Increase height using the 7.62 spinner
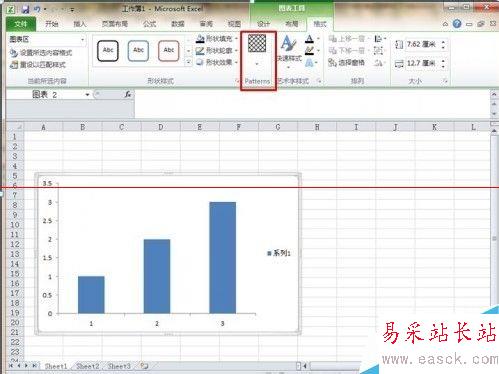Image resolution: width=499 pixels, height=374 pixels. [x=443, y=42]
